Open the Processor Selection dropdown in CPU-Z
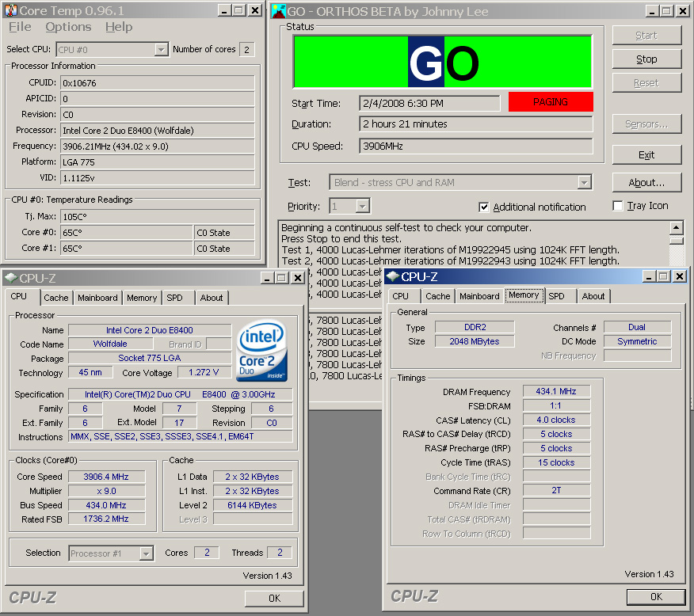The width and height of the screenshot is (694, 616). point(146,553)
